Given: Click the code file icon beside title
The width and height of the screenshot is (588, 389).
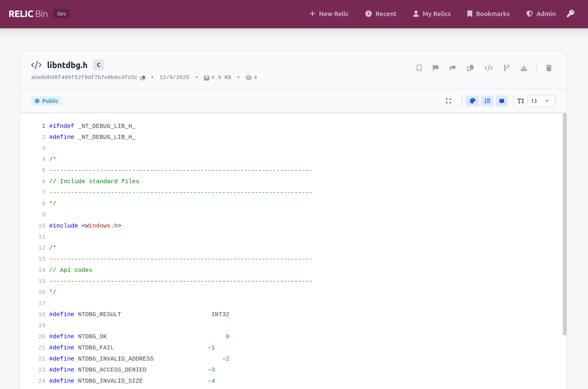Looking at the screenshot, I should pyautogui.click(x=36, y=65).
